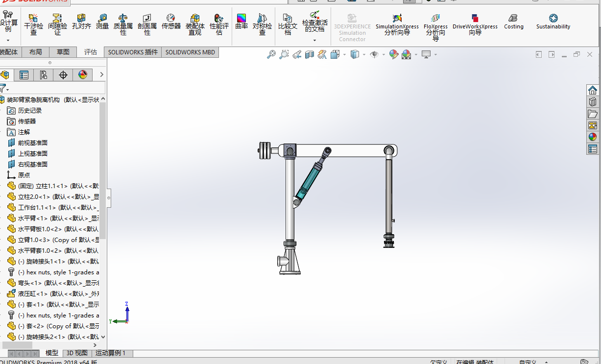Open 剖面属性 section properties
This screenshot has width=601, height=364.
147,24
